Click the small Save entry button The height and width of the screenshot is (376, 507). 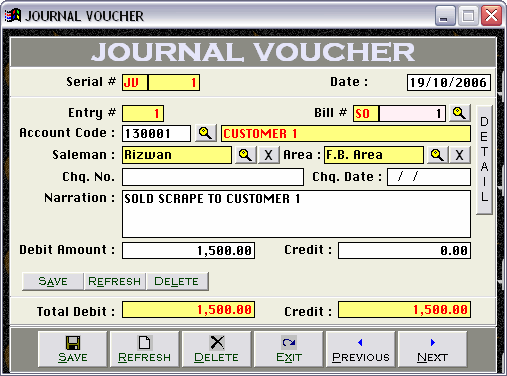53,281
